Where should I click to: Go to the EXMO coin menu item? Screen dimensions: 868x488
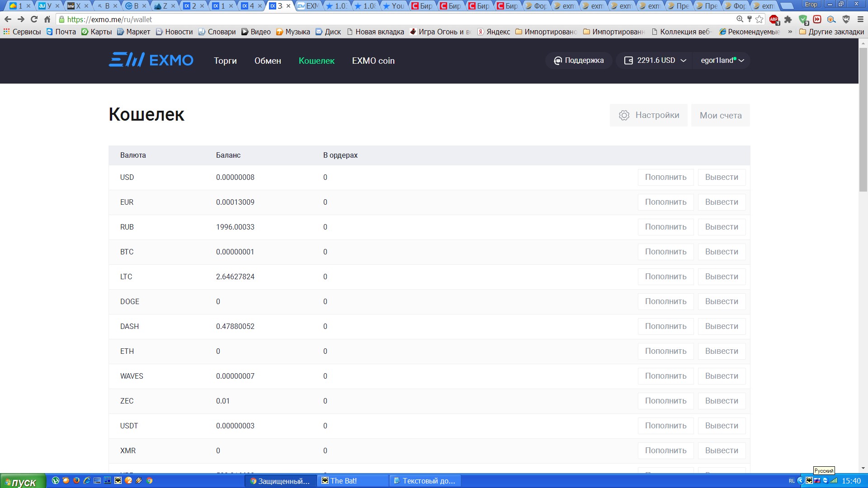(373, 61)
